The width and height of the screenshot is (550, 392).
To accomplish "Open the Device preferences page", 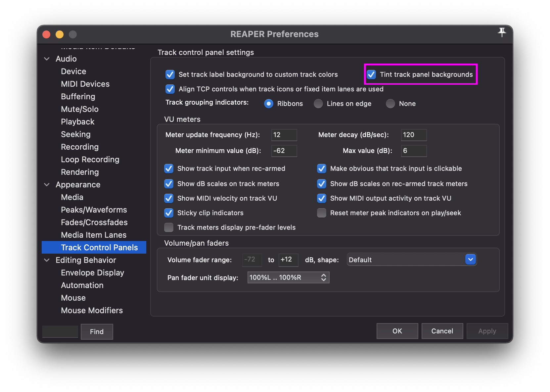I will click(73, 72).
